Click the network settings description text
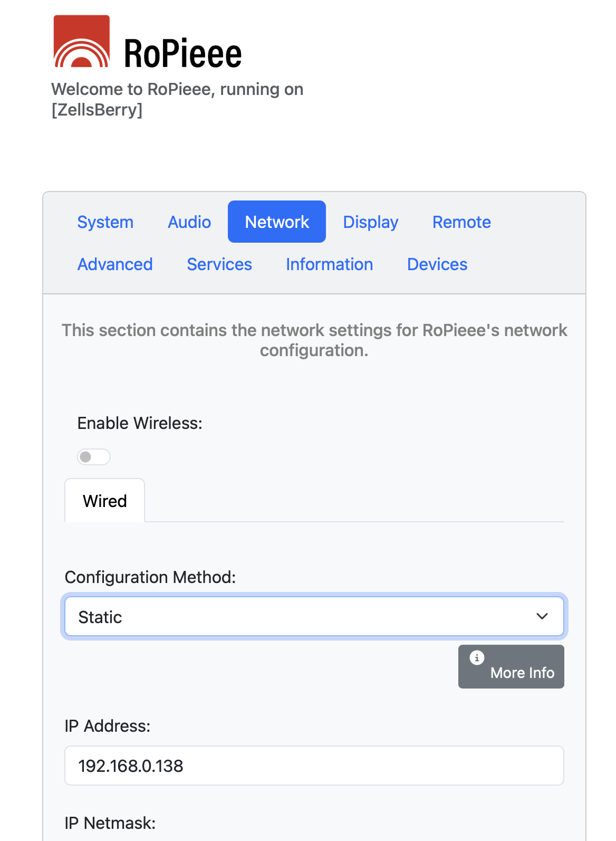Image resolution: width=616 pixels, height=841 pixels. point(314,340)
